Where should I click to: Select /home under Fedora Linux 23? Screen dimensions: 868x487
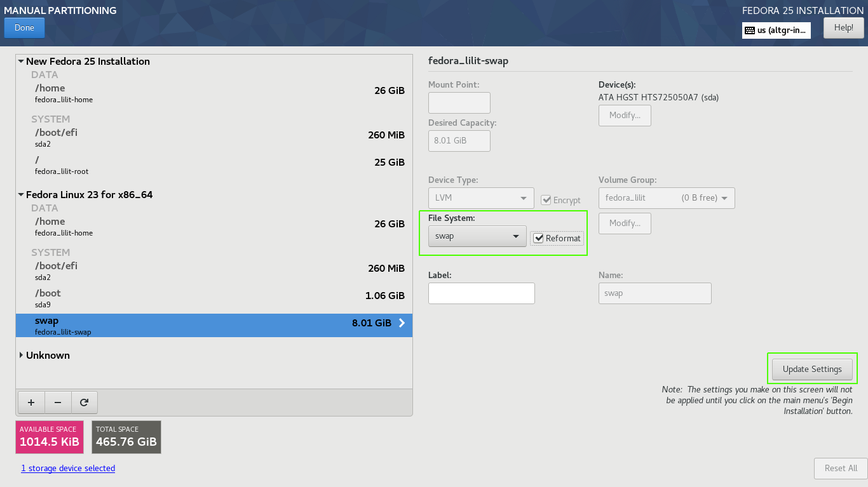point(214,227)
